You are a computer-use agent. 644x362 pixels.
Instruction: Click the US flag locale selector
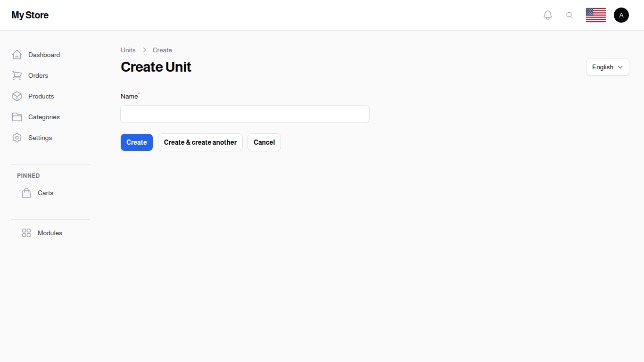[595, 15]
